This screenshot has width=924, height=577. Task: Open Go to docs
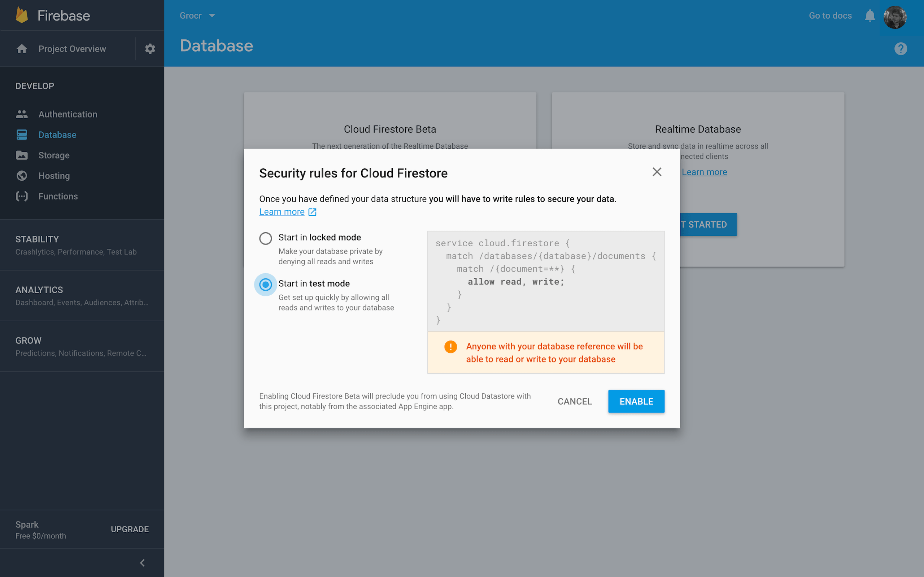click(x=830, y=15)
